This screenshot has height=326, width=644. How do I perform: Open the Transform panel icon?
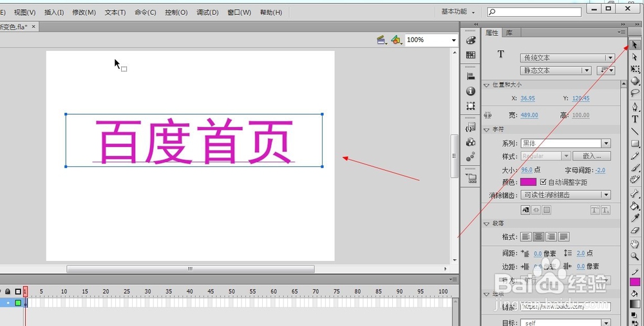tap(471, 106)
